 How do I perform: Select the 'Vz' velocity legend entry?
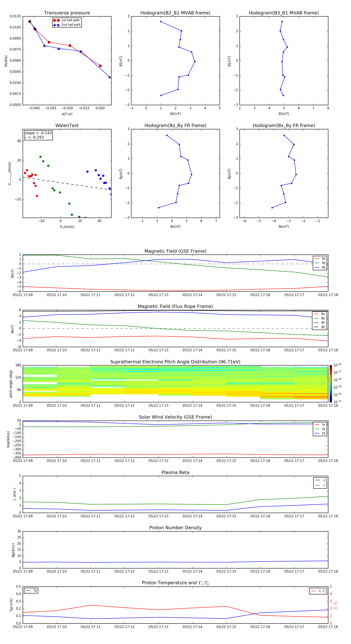click(320, 433)
